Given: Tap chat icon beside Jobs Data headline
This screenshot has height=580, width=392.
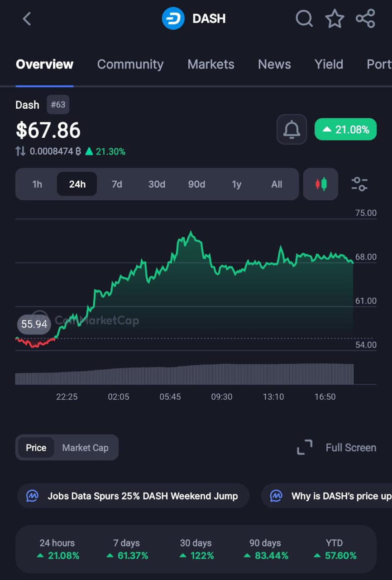Looking at the screenshot, I should (32, 496).
